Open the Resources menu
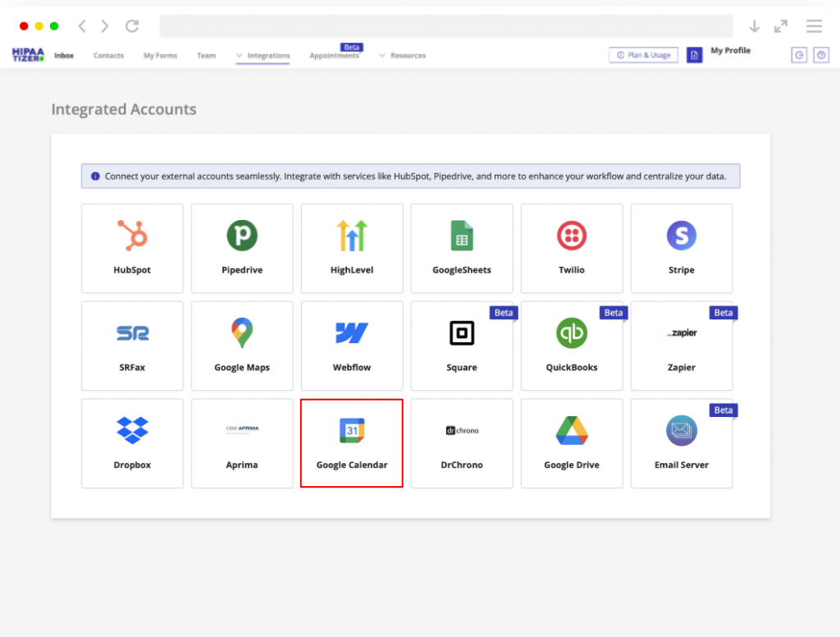Viewport: 840px width, 637px height. click(x=409, y=55)
